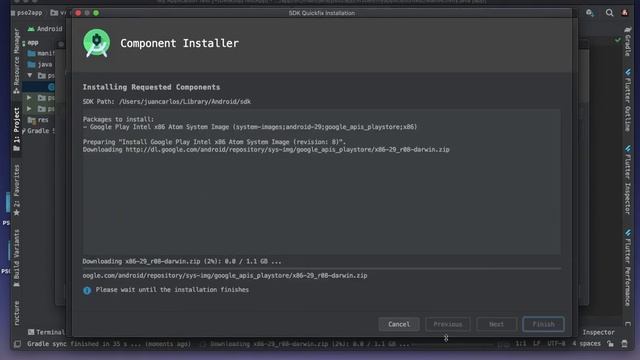
Task: Open the Inspector tab at the bottom right
Action: point(598,332)
